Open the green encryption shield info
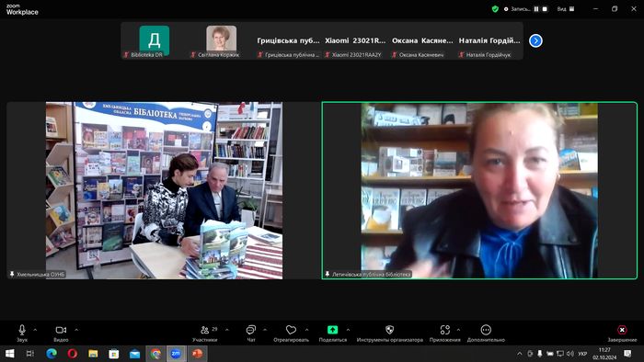Image resolution: width=644 pixels, height=362 pixels. [x=495, y=8]
